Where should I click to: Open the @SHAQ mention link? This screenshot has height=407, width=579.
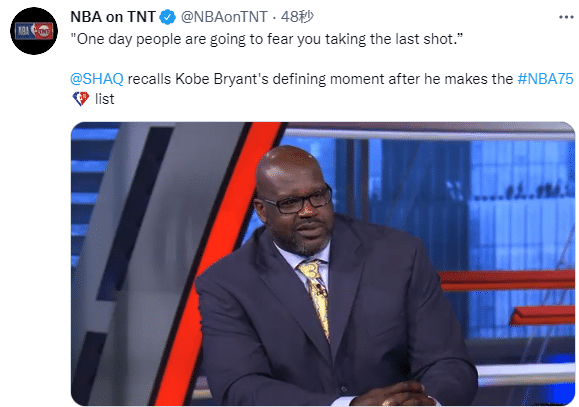97,79
